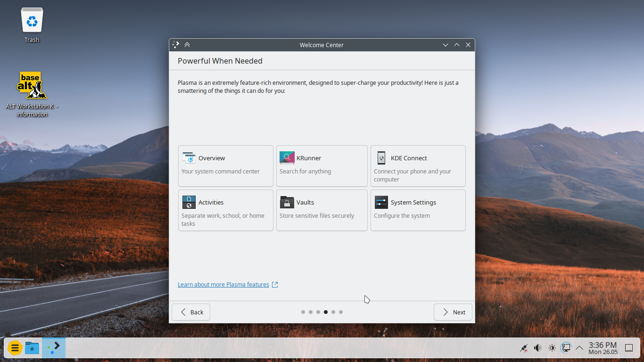
Task: Minimize the Welcome Center window
Action: pos(446,45)
